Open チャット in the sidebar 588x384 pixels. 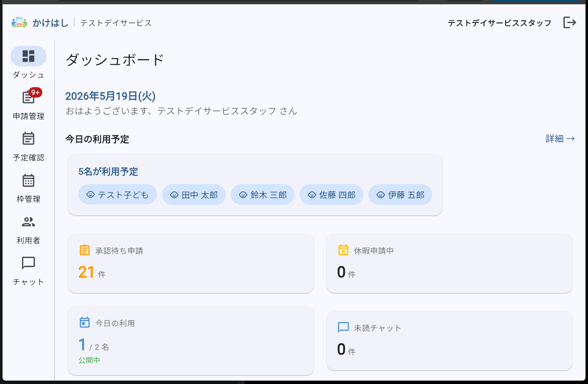pyautogui.click(x=28, y=271)
